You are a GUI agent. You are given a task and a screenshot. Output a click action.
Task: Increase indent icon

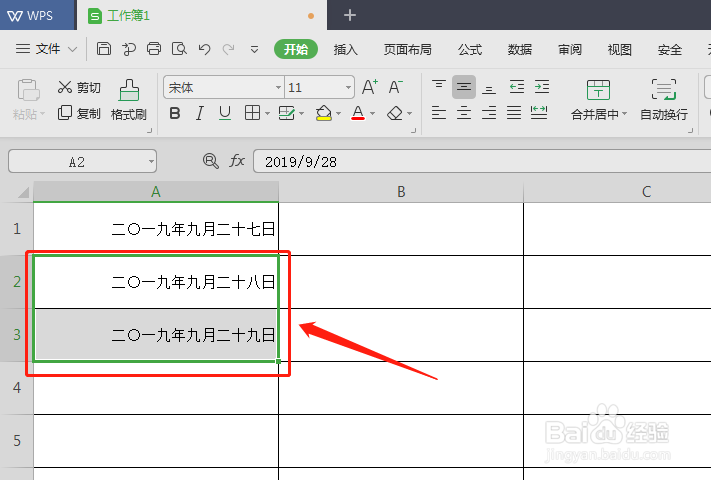pyautogui.click(x=542, y=87)
